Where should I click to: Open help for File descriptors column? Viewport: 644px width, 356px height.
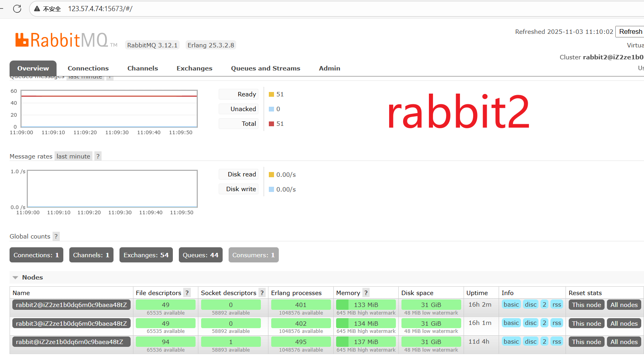click(187, 293)
